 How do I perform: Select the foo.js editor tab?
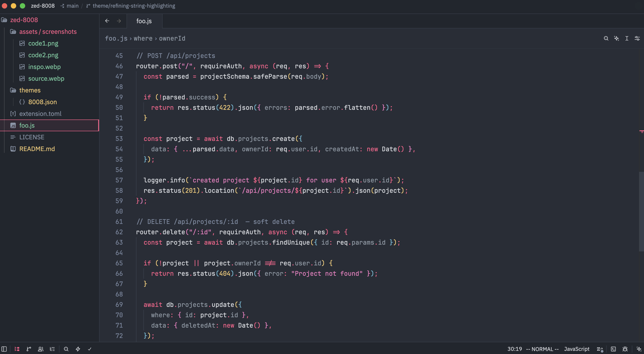pyautogui.click(x=144, y=21)
